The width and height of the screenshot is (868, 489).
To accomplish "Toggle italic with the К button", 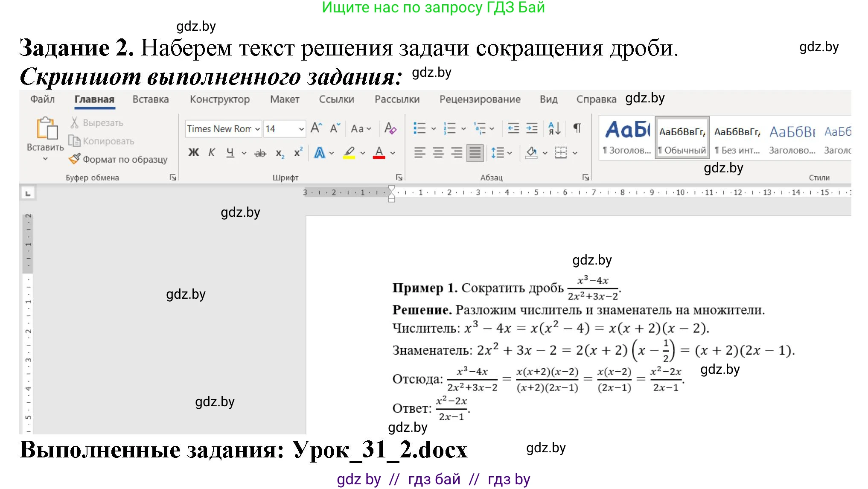I will click(x=211, y=152).
